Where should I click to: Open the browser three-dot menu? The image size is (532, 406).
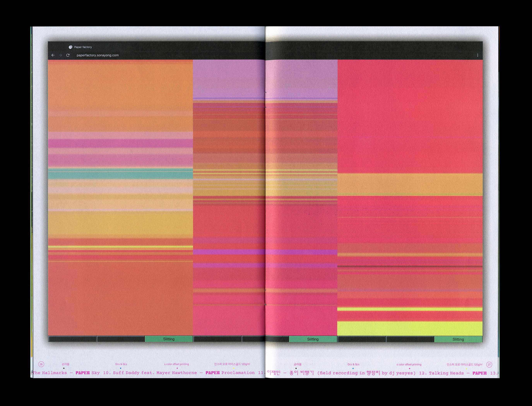pos(477,55)
